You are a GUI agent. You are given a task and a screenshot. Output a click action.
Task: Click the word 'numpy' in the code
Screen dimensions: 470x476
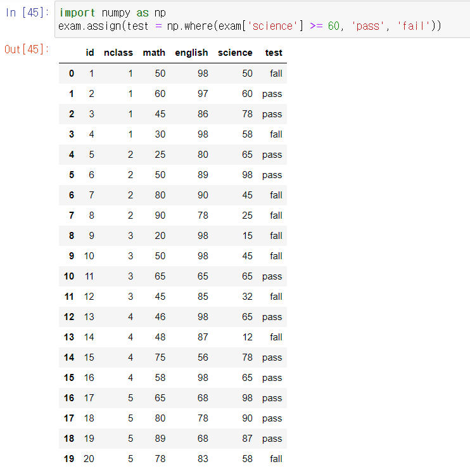(116, 13)
